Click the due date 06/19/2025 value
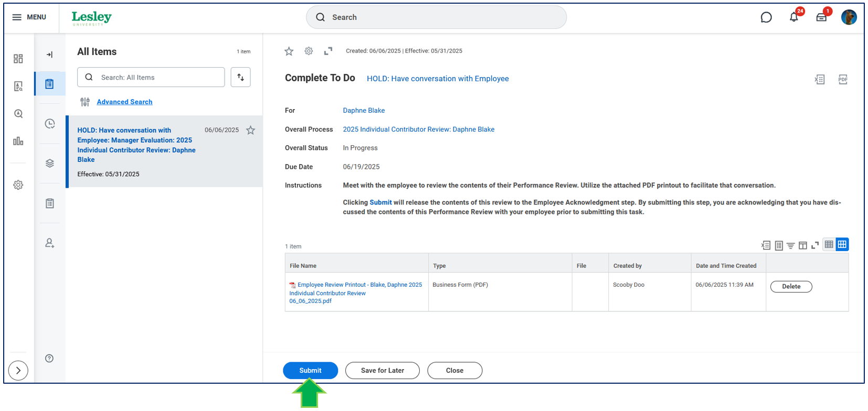This screenshot has width=868, height=411. click(362, 167)
